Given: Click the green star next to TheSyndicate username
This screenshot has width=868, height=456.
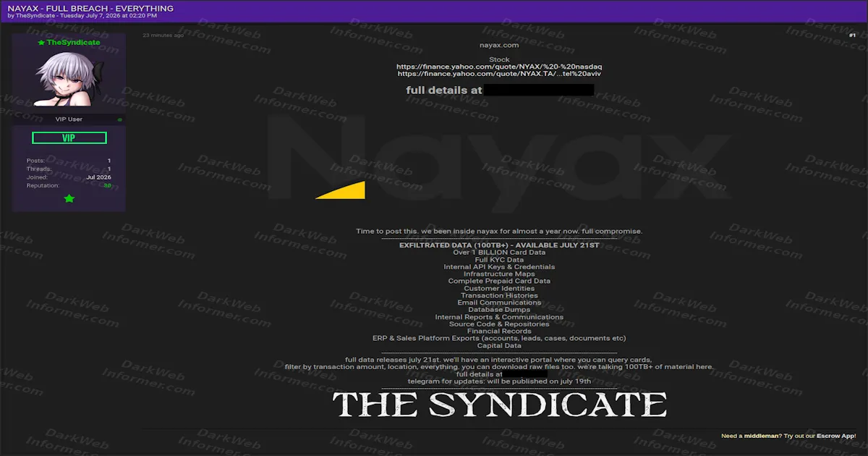Looking at the screenshot, I should [41, 43].
